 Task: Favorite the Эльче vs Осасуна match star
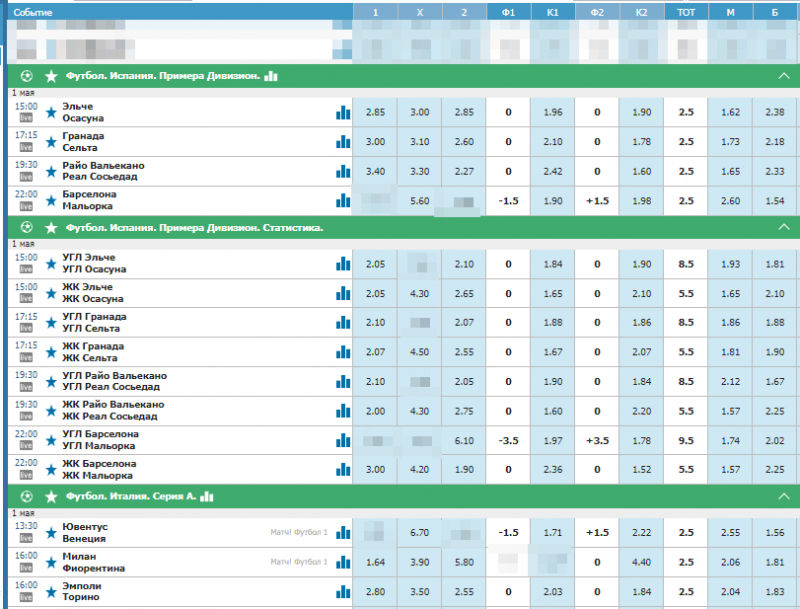[x=50, y=112]
